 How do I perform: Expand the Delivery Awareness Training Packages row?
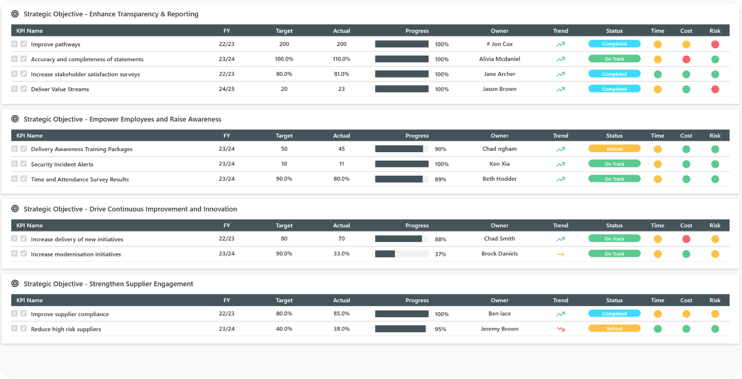pyautogui.click(x=15, y=149)
